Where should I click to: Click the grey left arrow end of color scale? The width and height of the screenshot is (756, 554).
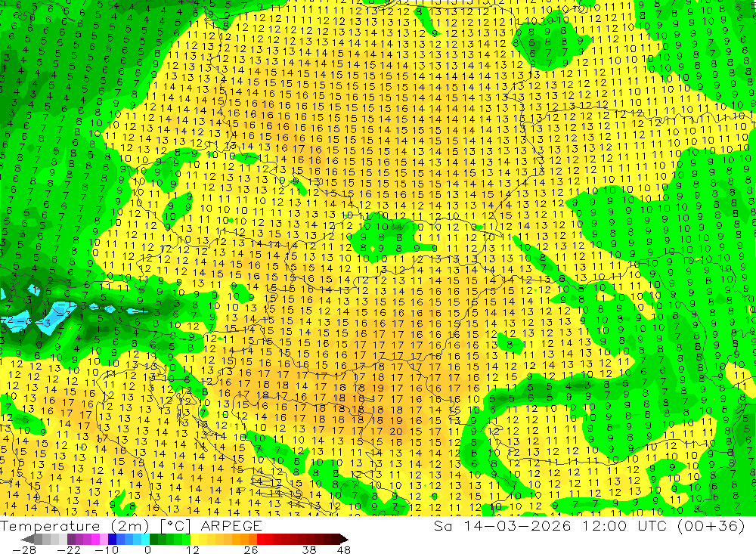tap(28, 539)
